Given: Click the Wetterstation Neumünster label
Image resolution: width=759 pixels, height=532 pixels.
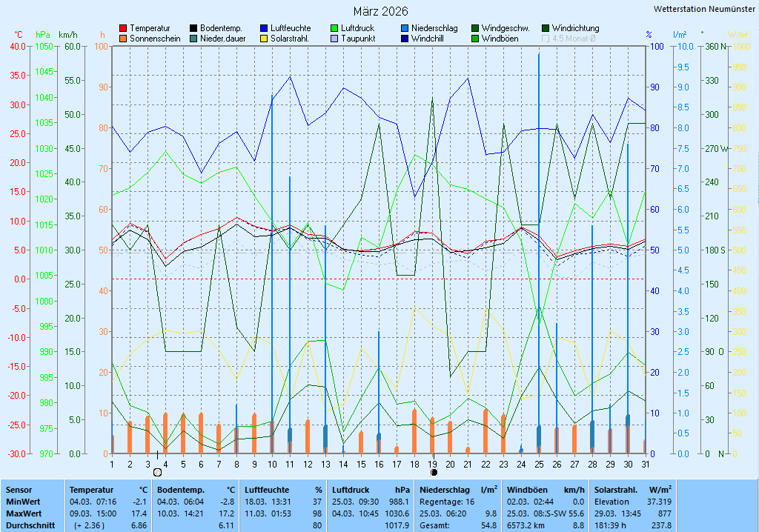Looking at the screenshot, I should (x=704, y=9).
